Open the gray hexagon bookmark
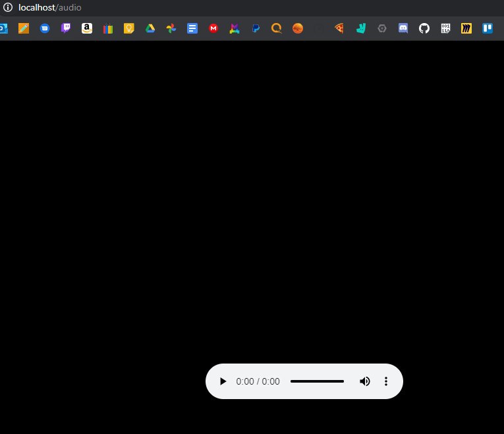 (382, 28)
